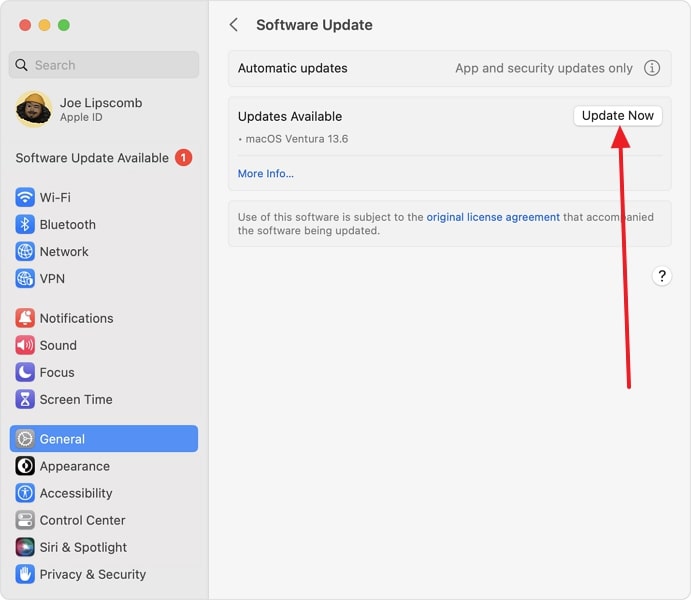The width and height of the screenshot is (691, 600).
Task: Go back using the back chevron
Action: click(x=234, y=25)
